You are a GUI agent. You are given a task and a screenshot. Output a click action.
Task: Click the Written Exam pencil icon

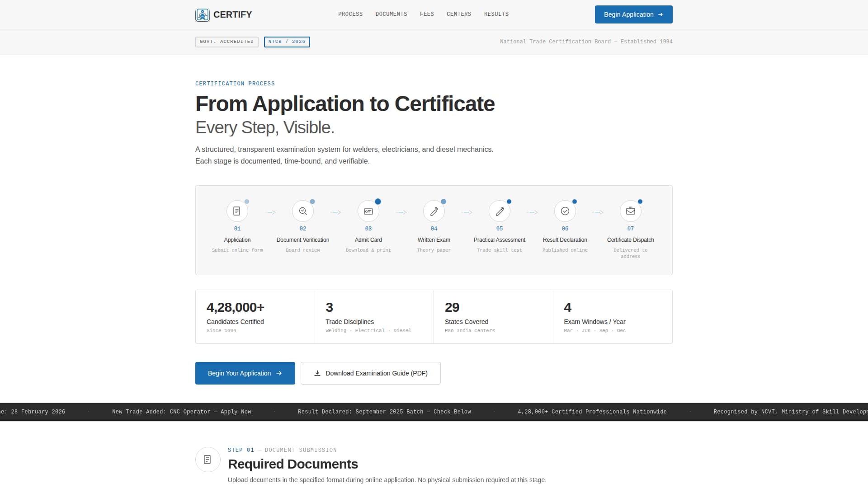coord(434,211)
